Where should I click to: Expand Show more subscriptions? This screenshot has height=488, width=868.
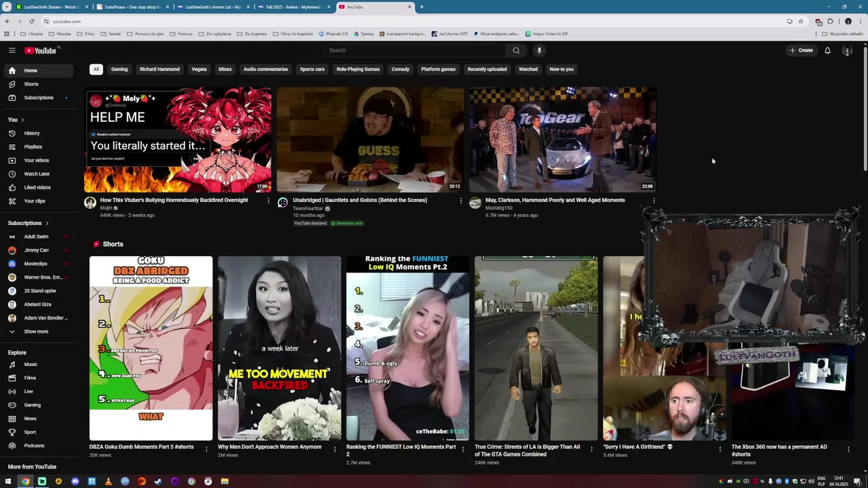[x=39, y=331]
